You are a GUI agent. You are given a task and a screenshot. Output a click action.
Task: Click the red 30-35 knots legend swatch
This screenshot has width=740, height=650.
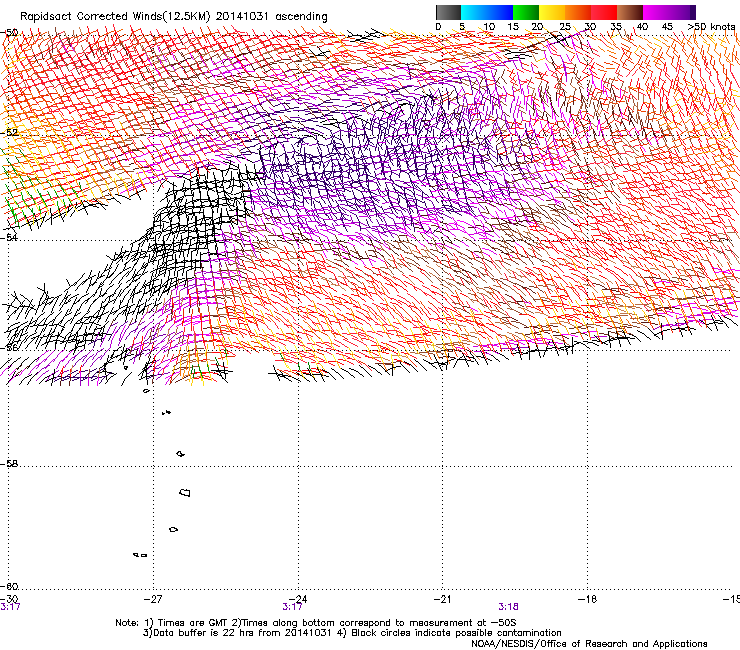click(x=604, y=12)
